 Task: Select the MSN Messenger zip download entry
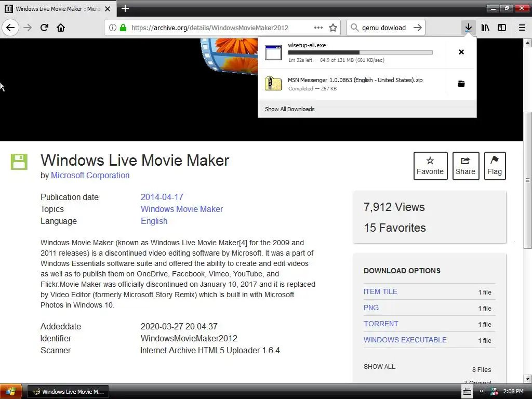(x=352, y=84)
